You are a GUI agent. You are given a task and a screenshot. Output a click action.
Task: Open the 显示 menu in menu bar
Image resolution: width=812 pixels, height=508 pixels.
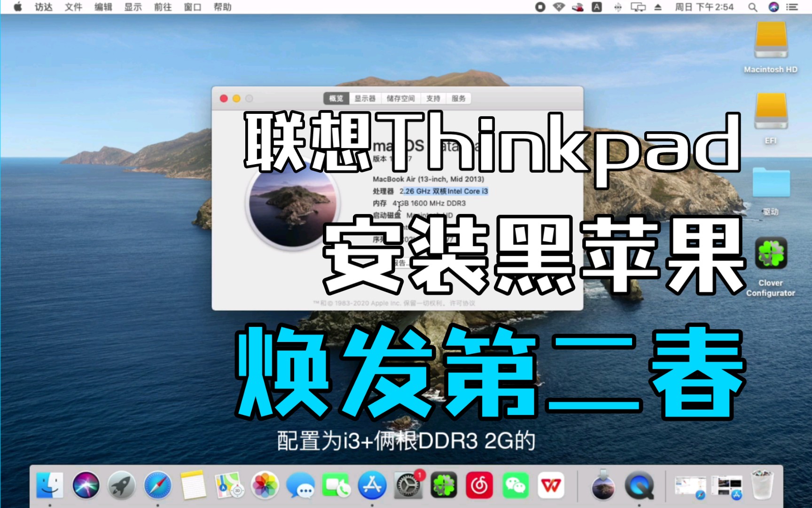pos(133,7)
